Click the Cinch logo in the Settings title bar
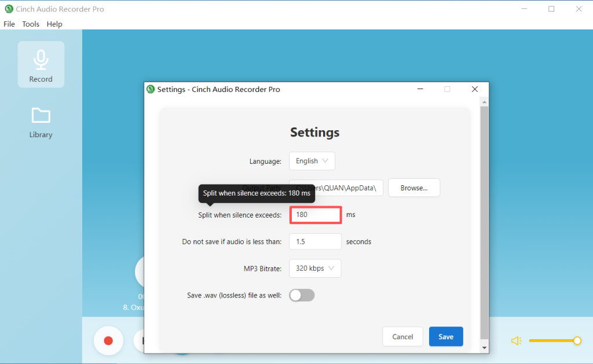 pyautogui.click(x=151, y=89)
